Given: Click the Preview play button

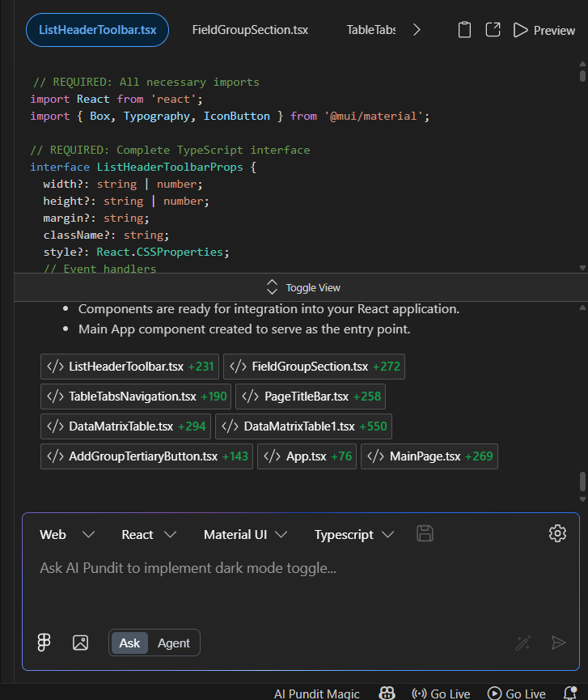Looking at the screenshot, I should (544, 31).
